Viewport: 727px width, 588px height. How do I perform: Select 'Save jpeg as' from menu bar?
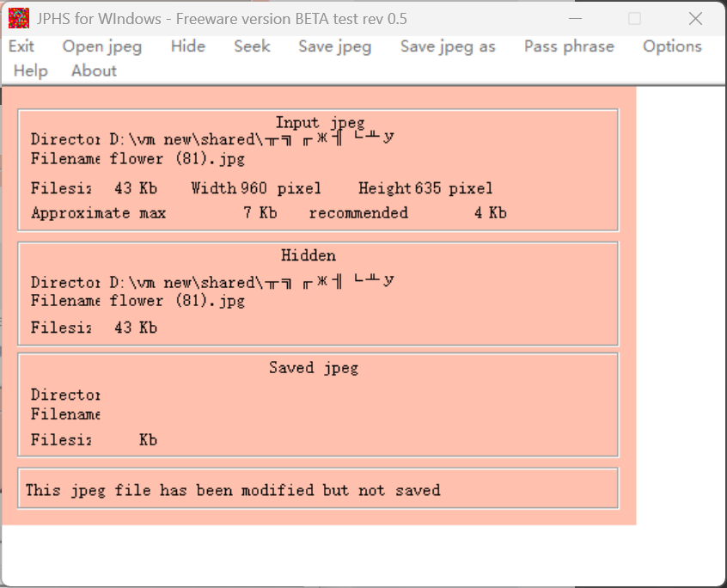[x=448, y=46]
